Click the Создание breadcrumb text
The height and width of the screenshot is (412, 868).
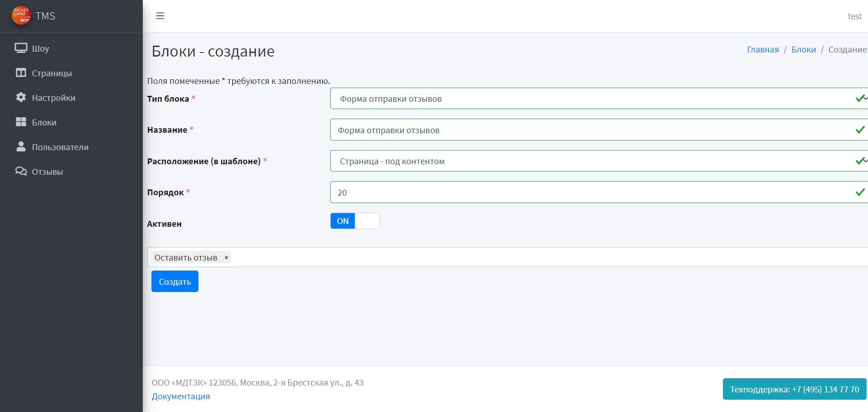coord(847,49)
